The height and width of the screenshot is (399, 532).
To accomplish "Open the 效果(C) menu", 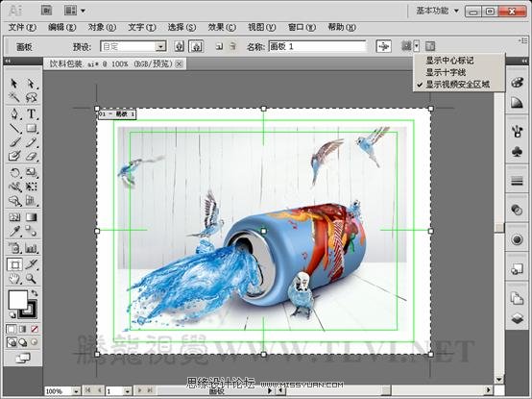I will click(222, 27).
